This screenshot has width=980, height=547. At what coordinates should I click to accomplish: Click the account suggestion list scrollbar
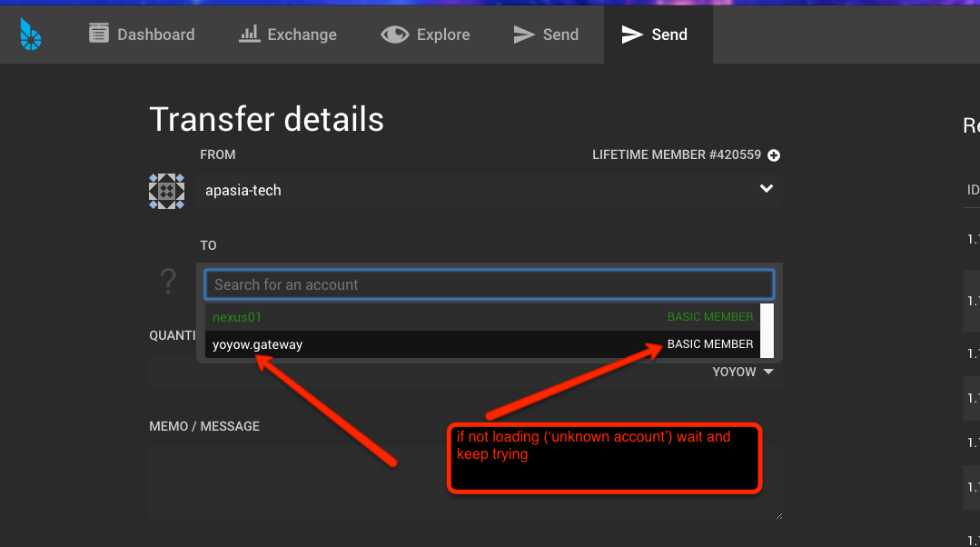[767, 331]
